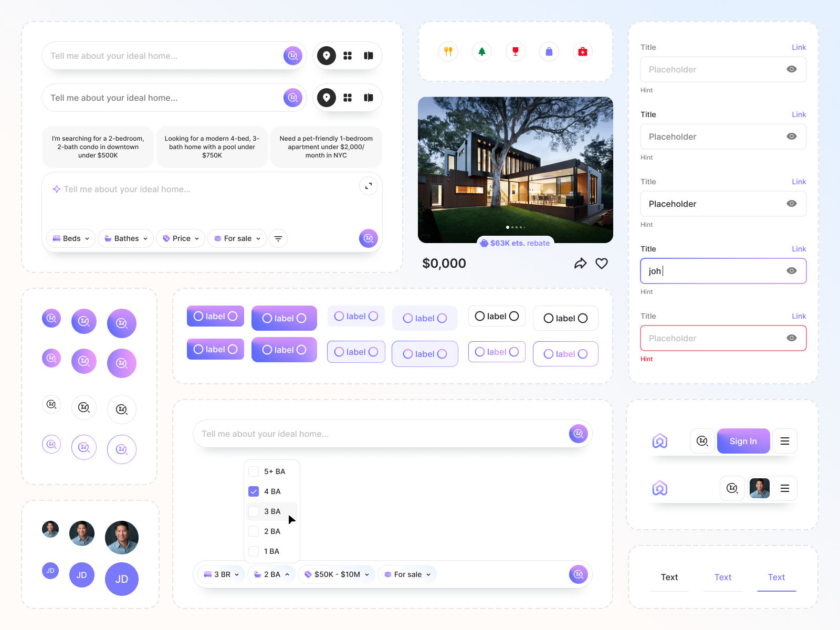Click the Link above the field containing joh

coord(799,249)
